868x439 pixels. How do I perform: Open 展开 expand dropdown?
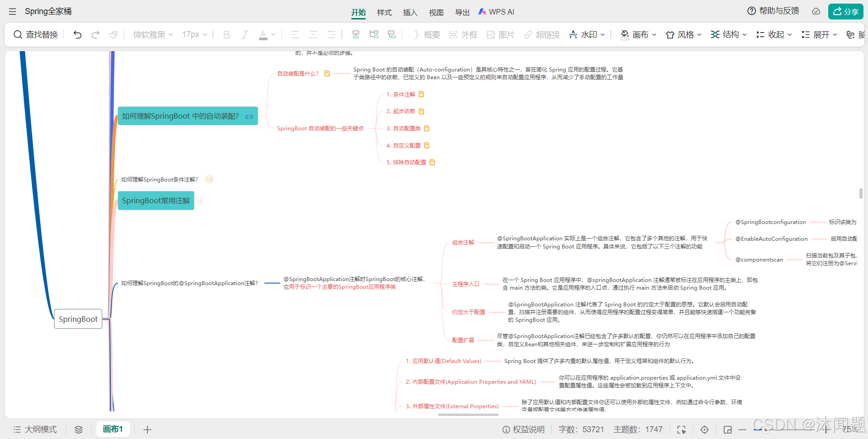[x=819, y=34]
